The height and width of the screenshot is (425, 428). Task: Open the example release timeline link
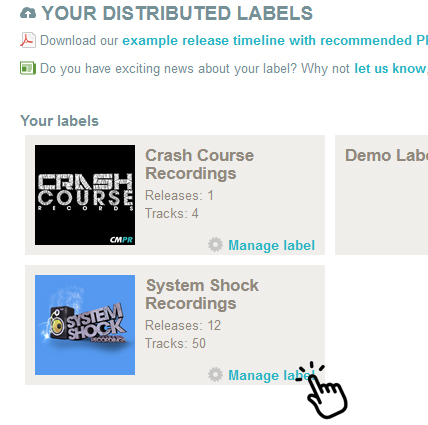(x=275, y=40)
